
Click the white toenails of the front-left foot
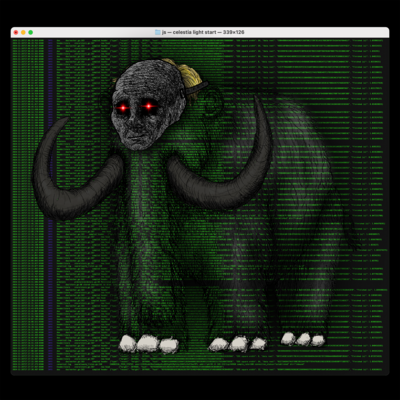pos(149,344)
